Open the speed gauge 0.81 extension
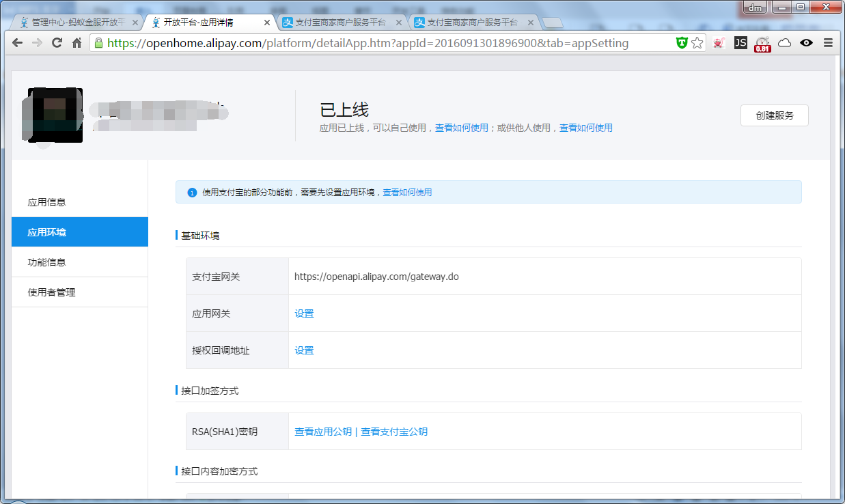Viewport: 845px width, 504px height. coord(762,44)
